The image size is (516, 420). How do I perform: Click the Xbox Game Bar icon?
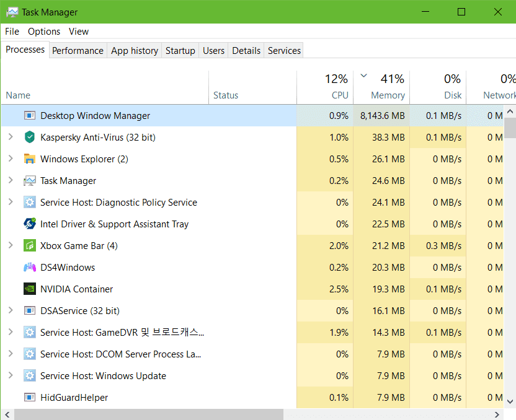(x=30, y=246)
